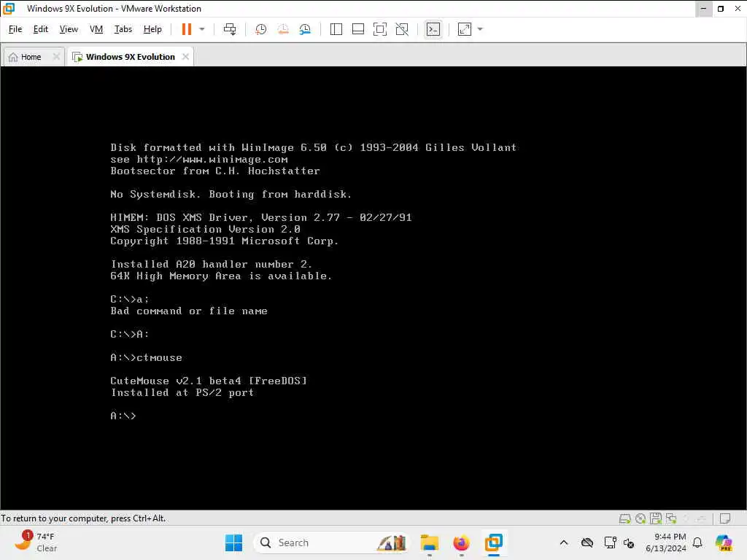
Task: Click the dimmed USB device status icon
Action: tap(701, 518)
